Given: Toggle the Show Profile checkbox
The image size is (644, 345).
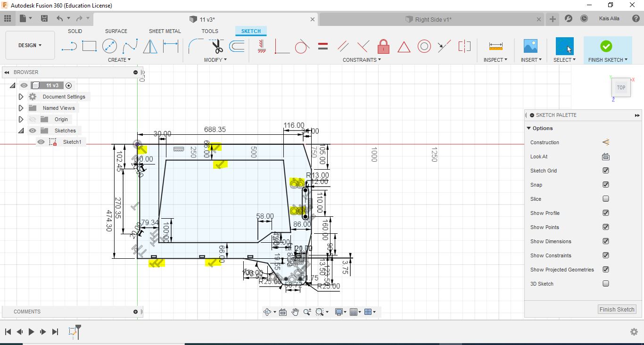Looking at the screenshot, I should pyautogui.click(x=606, y=213).
